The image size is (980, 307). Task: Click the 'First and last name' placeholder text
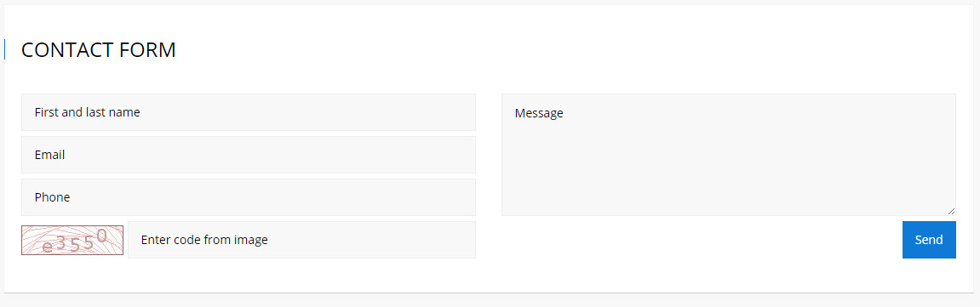[x=88, y=112]
